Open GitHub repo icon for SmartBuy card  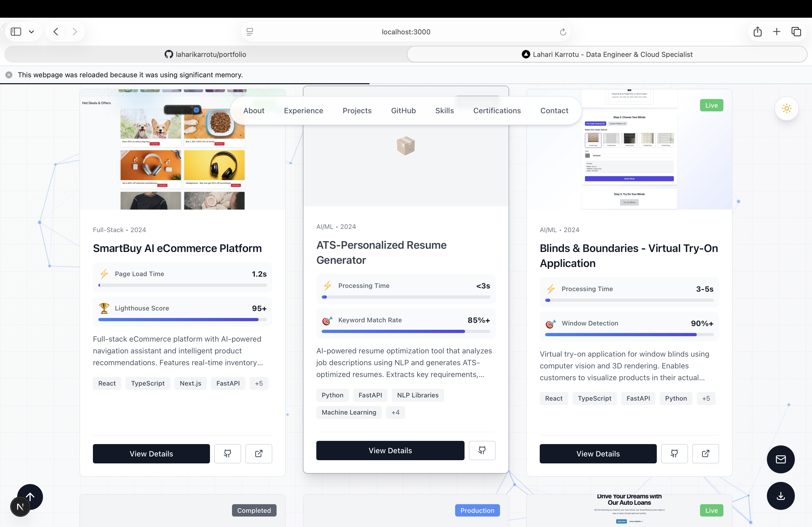(x=227, y=453)
